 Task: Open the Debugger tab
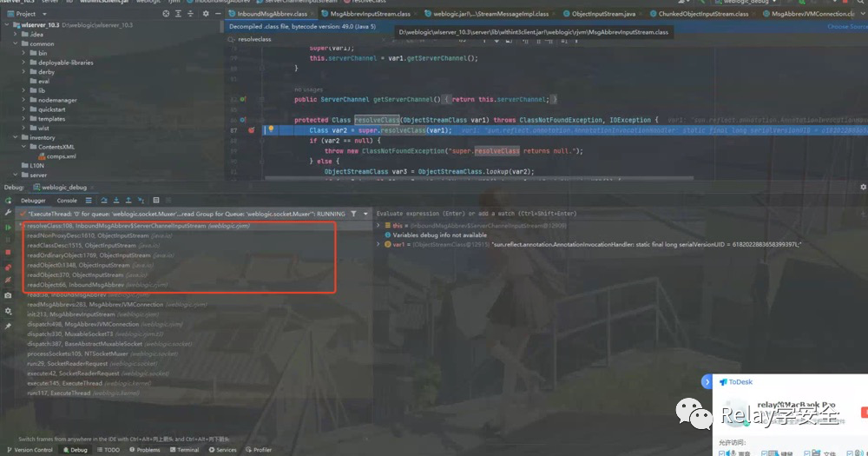click(x=33, y=201)
